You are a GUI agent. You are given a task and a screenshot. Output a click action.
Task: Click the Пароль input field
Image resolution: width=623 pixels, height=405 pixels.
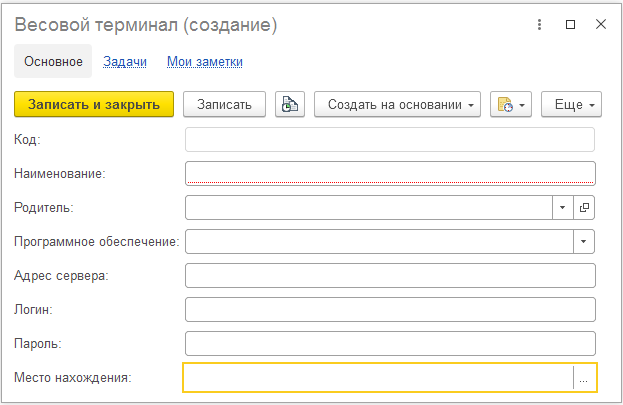coord(390,343)
